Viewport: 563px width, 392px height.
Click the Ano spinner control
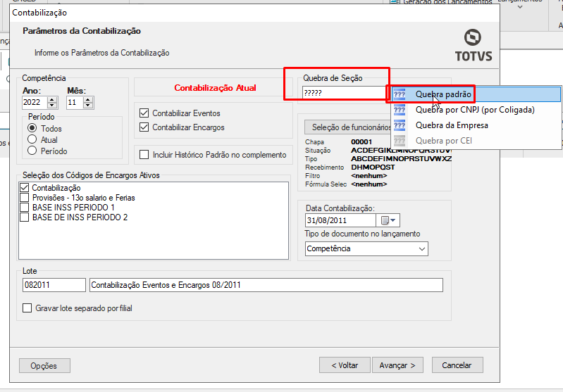(x=52, y=102)
